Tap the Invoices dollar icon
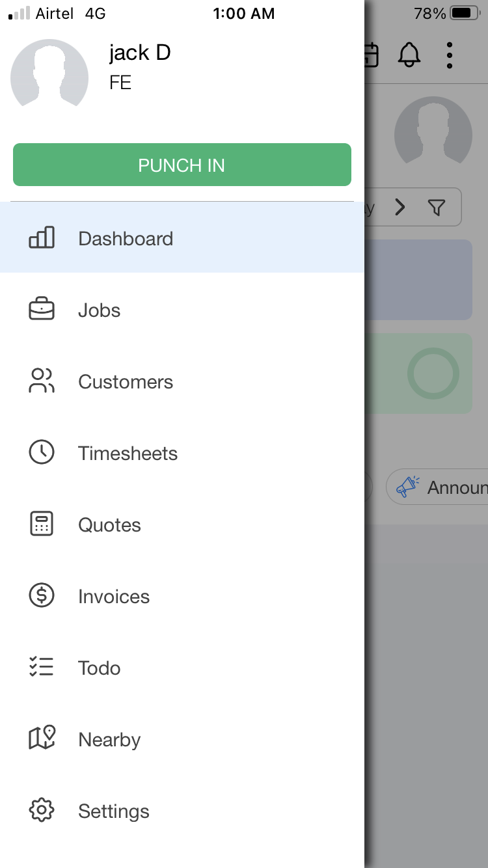Screen dimensions: 488x868 click(42, 595)
